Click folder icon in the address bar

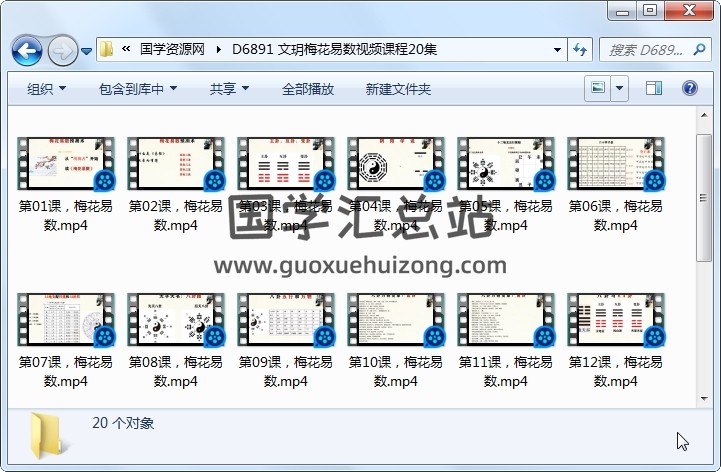pyautogui.click(x=107, y=49)
